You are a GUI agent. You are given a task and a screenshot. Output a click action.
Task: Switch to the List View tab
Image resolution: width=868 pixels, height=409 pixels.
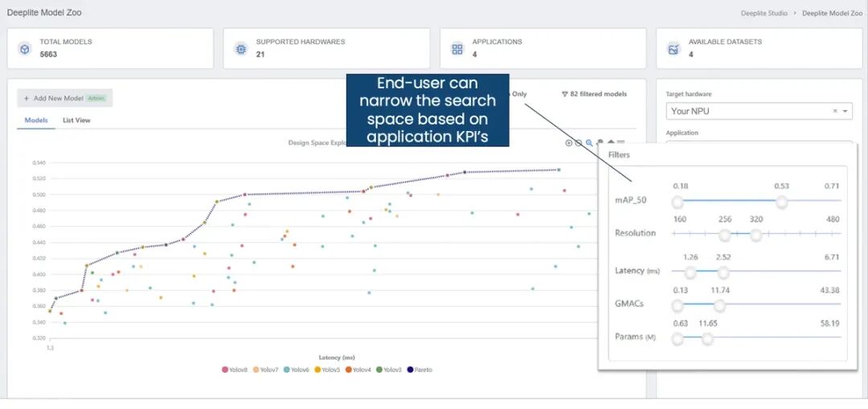[76, 121]
